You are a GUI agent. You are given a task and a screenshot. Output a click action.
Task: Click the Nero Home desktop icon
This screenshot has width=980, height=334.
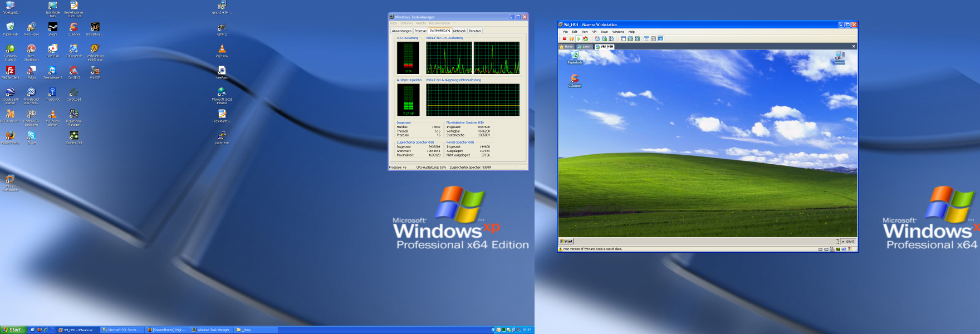click(x=31, y=30)
